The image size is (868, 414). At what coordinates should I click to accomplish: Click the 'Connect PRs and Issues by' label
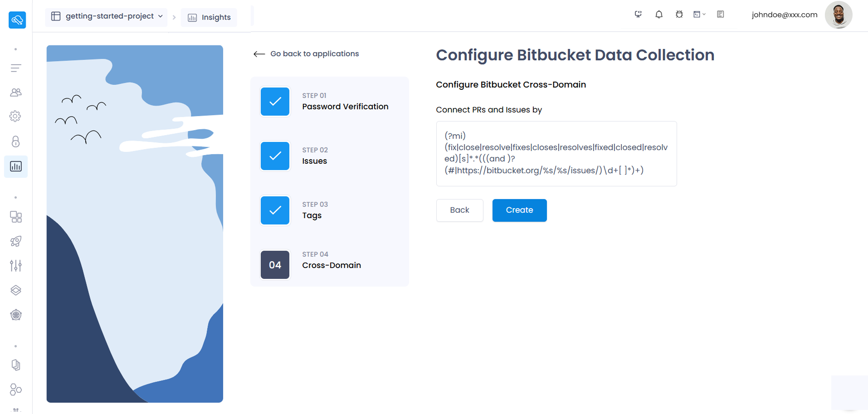click(x=489, y=110)
